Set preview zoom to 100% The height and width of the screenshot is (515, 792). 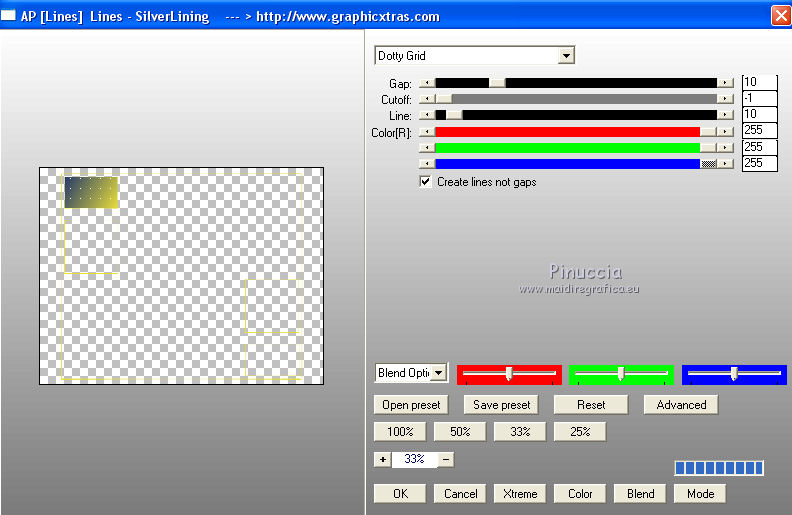point(400,432)
